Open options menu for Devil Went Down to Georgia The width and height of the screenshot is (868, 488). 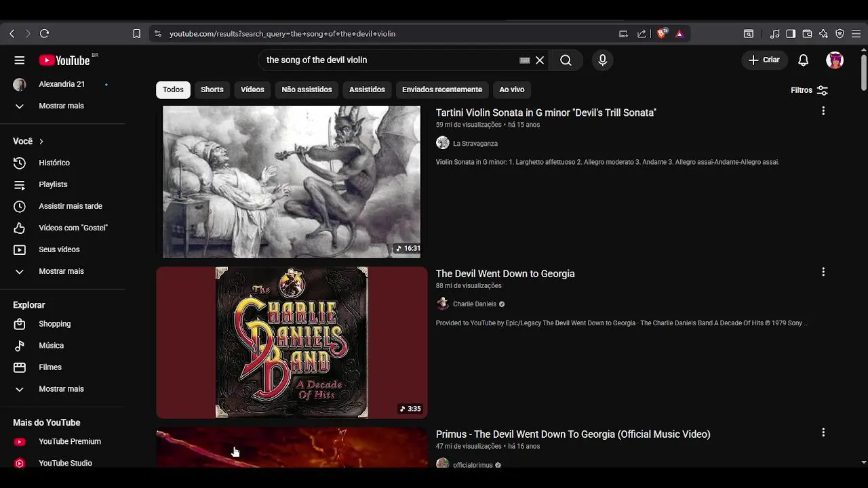tap(823, 272)
